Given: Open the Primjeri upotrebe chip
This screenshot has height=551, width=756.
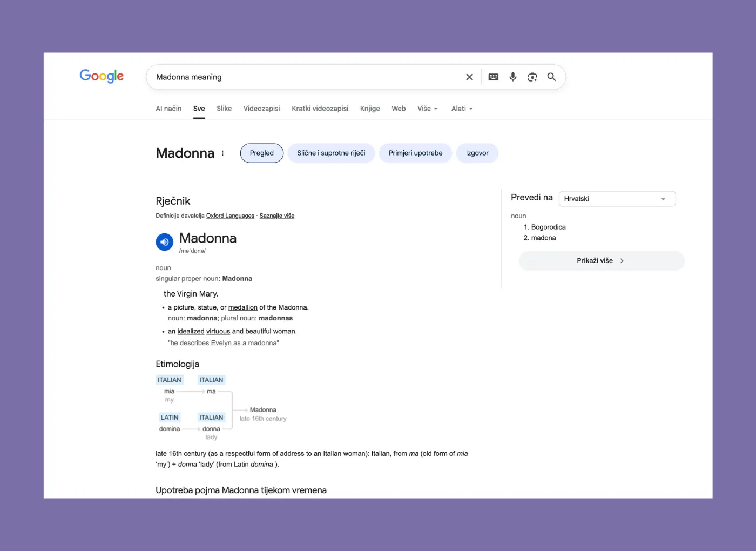Looking at the screenshot, I should 416,153.
